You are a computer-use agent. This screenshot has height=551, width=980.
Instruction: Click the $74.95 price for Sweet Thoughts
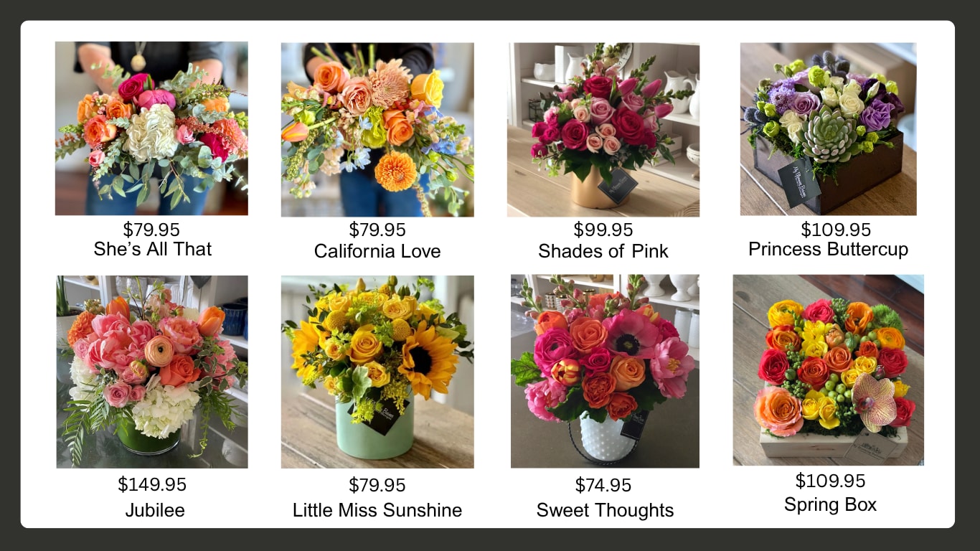pyautogui.click(x=605, y=486)
